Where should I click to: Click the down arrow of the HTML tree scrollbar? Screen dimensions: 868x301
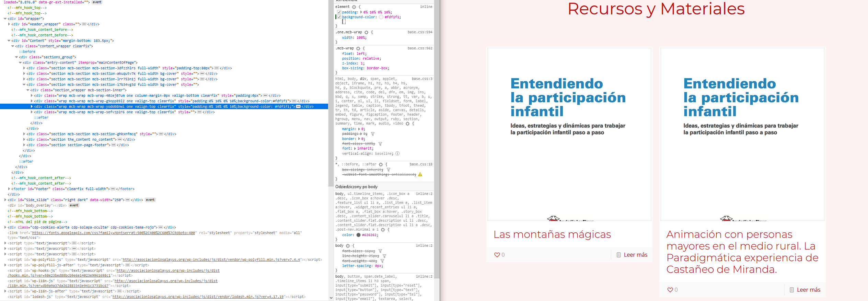click(x=331, y=298)
